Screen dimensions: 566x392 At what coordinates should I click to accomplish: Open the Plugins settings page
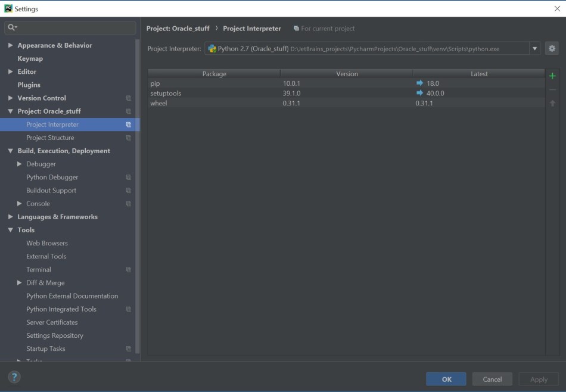pos(29,85)
